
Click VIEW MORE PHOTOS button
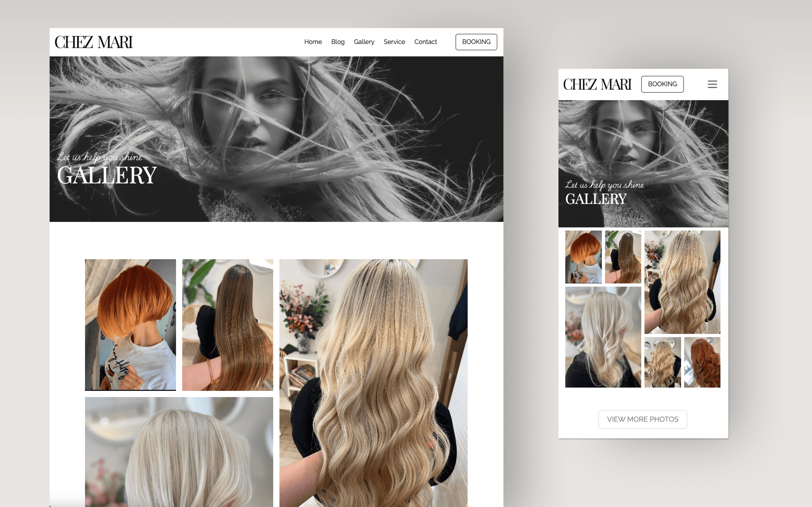642,419
